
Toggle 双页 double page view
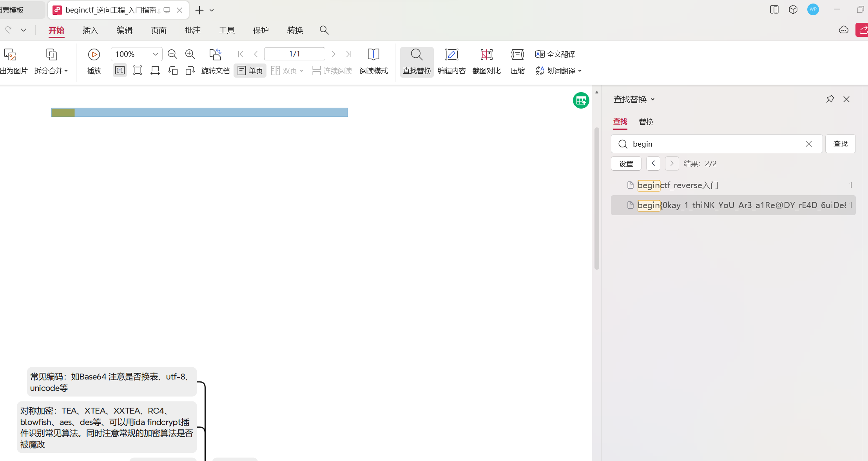[287, 71]
